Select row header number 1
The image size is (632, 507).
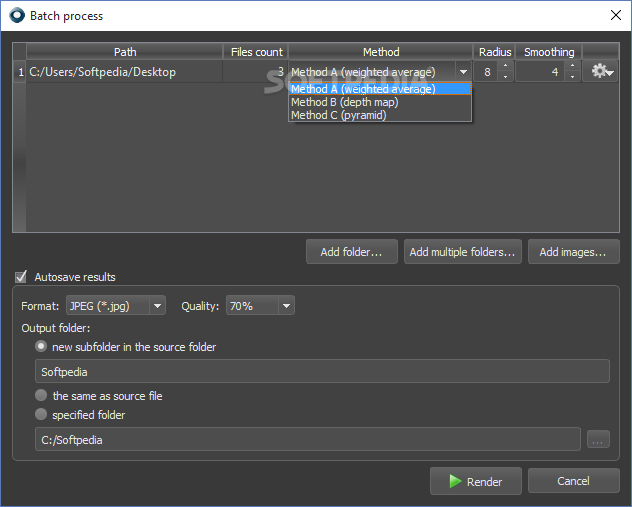20,72
